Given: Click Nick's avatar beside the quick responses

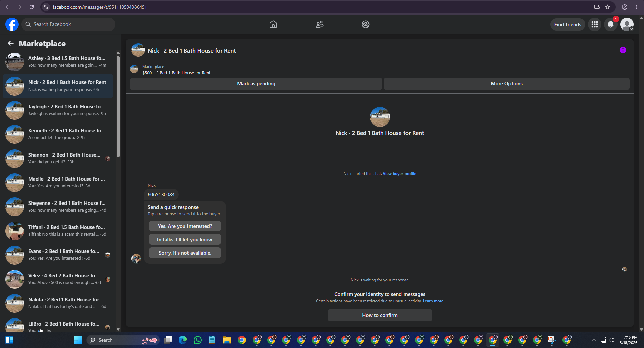Looking at the screenshot, I should 136,258.
